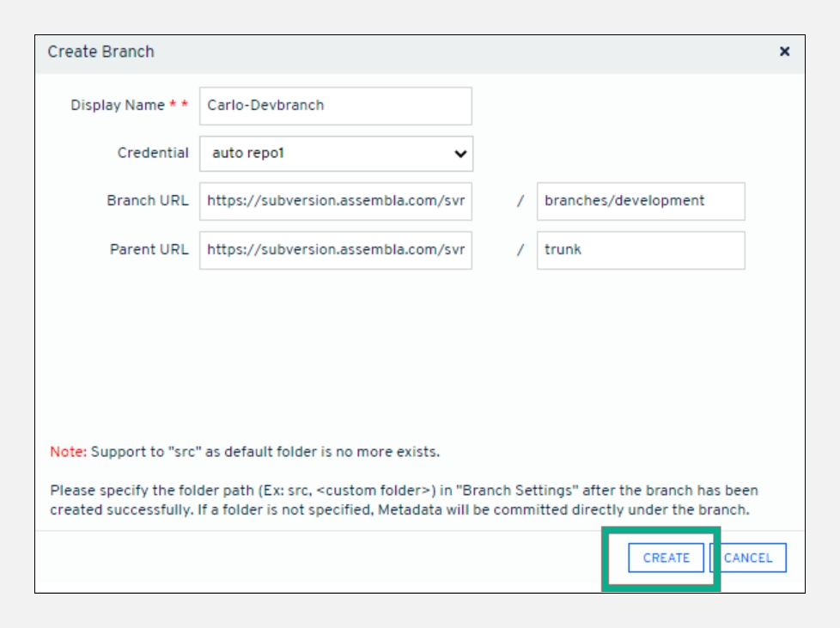Click the Display Name field containing Carlo-Devbranch
This screenshot has height=628, width=840.
coord(335,106)
